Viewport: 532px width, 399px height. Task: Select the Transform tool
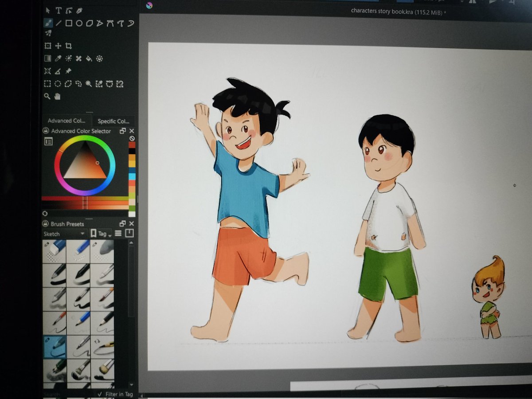click(x=48, y=46)
